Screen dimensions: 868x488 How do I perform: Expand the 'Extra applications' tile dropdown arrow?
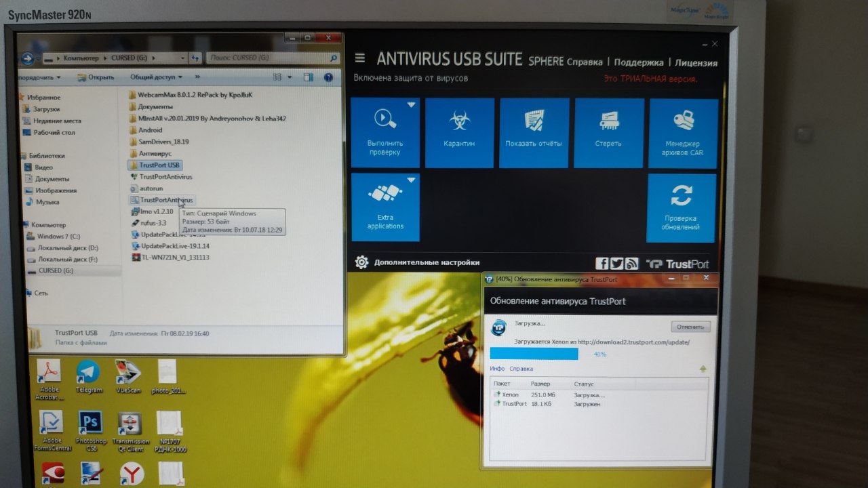pos(411,180)
